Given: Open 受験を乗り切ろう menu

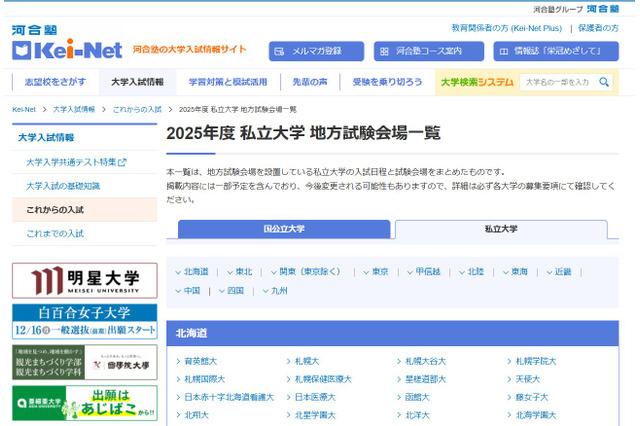Looking at the screenshot, I should [x=387, y=82].
